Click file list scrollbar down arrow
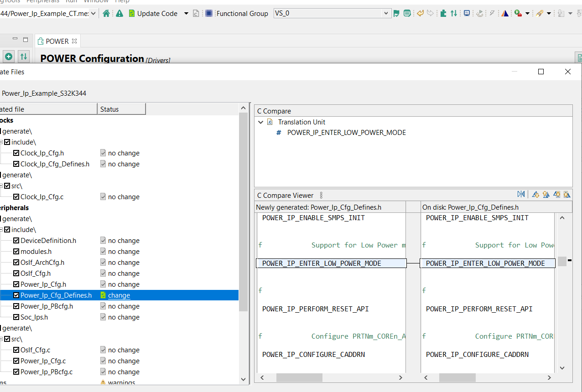 [244, 378]
